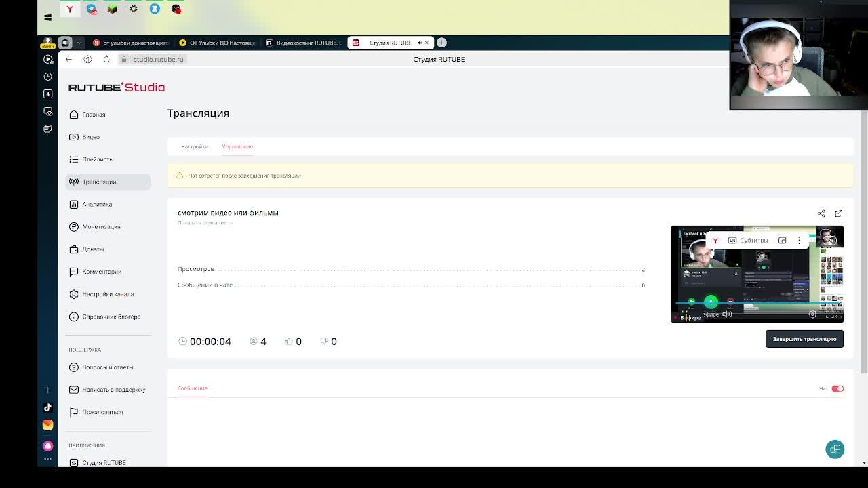The image size is (868, 488).
Task: Open the broadcast in a new window icon
Action: click(838, 213)
